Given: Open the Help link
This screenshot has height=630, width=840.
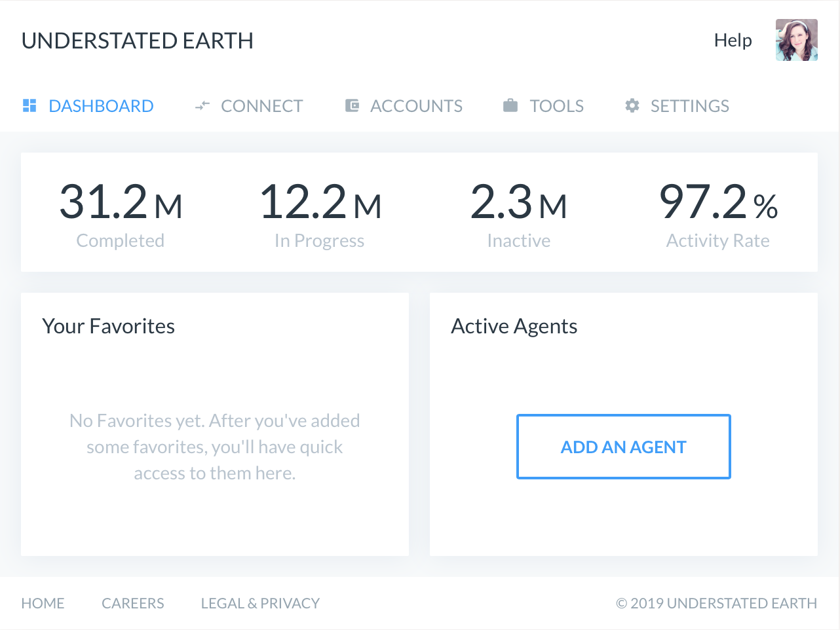Looking at the screenshot, I should (733, 40).
